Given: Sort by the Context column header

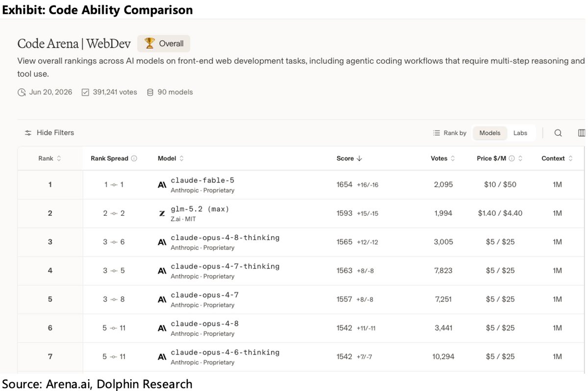Looking at the screenshot, I should coord(557,158).
